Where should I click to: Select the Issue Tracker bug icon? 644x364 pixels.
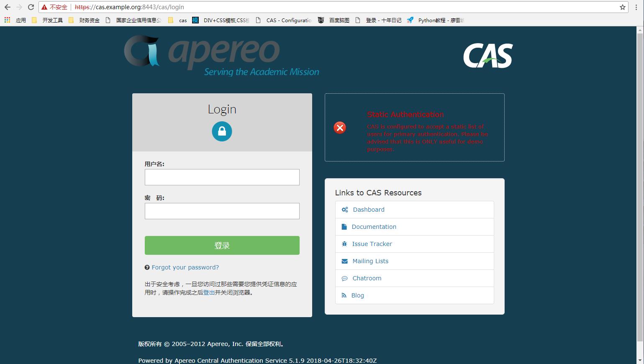[344, 244]
